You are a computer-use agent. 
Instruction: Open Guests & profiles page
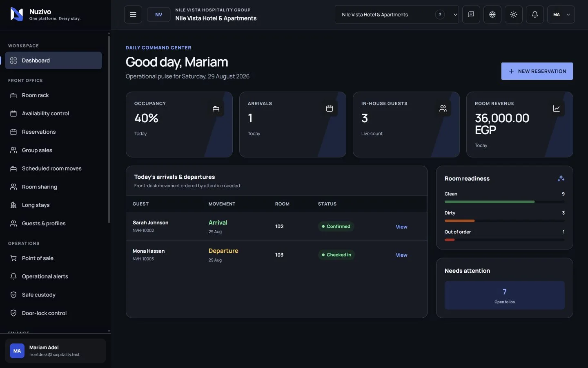coord(53,224)
